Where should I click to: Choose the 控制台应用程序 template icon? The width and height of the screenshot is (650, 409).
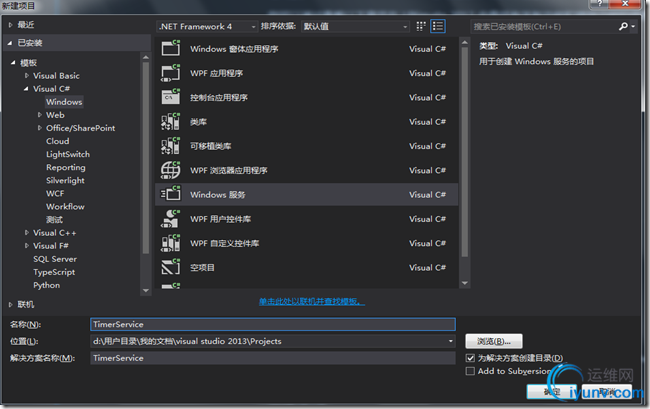(x=170, y=97)
